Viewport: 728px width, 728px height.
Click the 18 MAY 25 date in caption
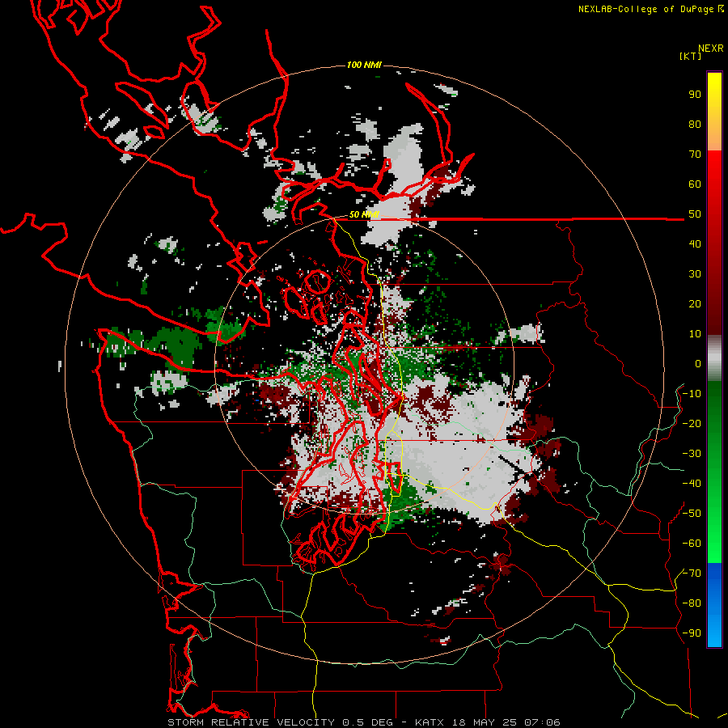point(485,722)
